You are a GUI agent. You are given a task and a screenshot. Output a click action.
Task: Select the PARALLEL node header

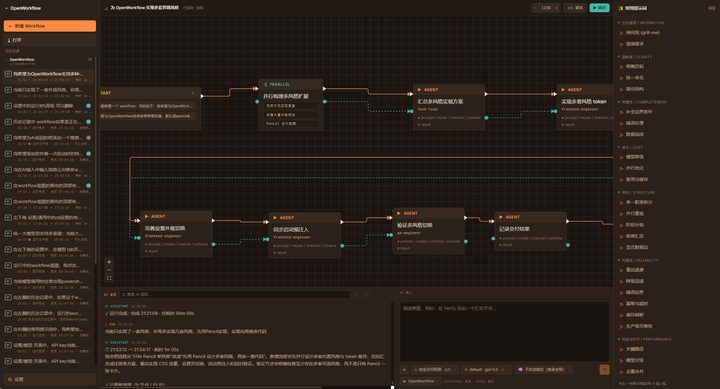(x=291, y=85)
